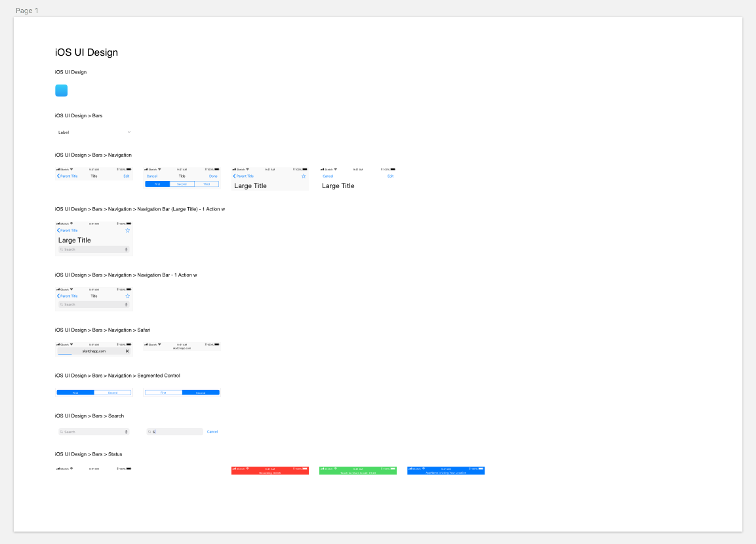Click X icon in sketchapp.com Safari address bar
This screenshot has width=756, height=544.
tap(127, 351)
